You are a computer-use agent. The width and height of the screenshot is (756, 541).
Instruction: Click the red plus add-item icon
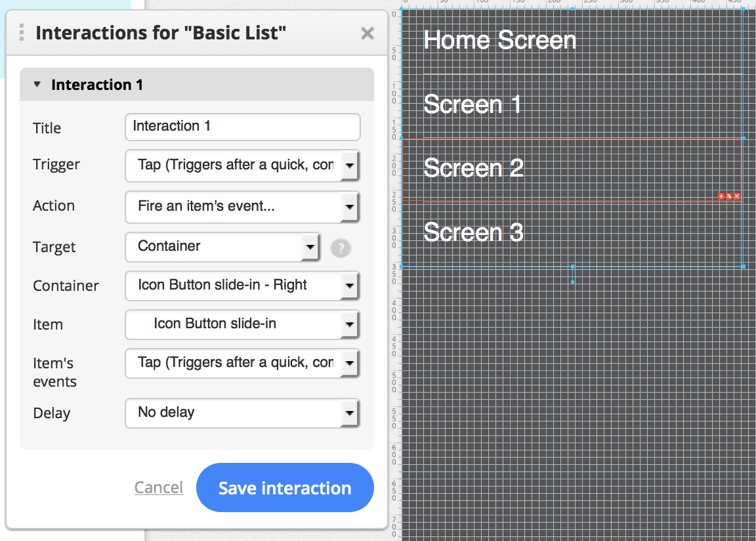coord(721,196)
